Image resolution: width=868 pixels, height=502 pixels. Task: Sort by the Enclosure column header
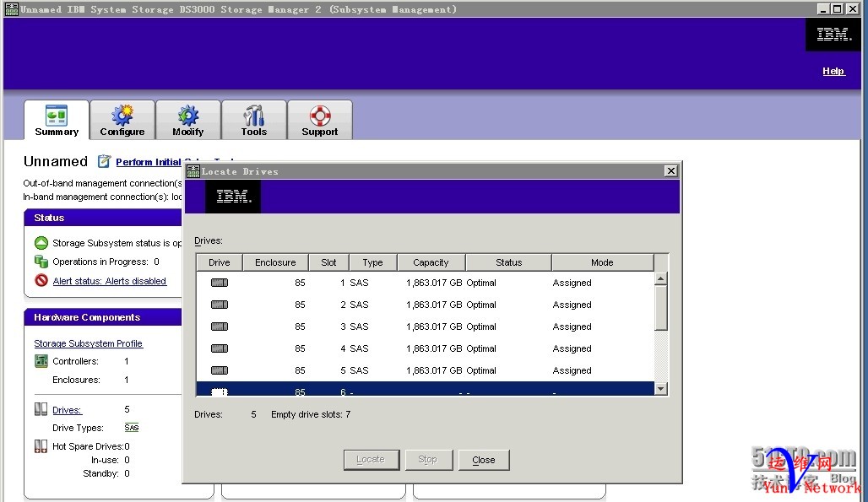[x=275, y=262]
